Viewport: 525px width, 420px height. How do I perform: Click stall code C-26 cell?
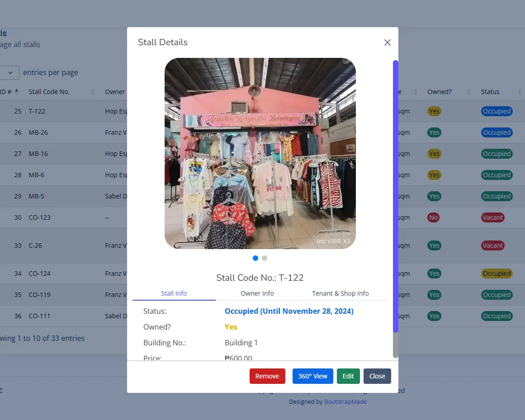tap(35, 245)
